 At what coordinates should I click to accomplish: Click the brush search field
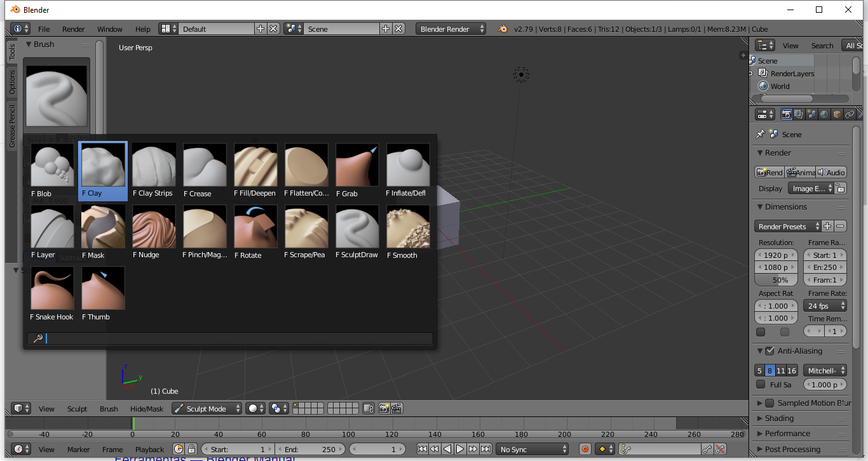[x=230, y=338]
